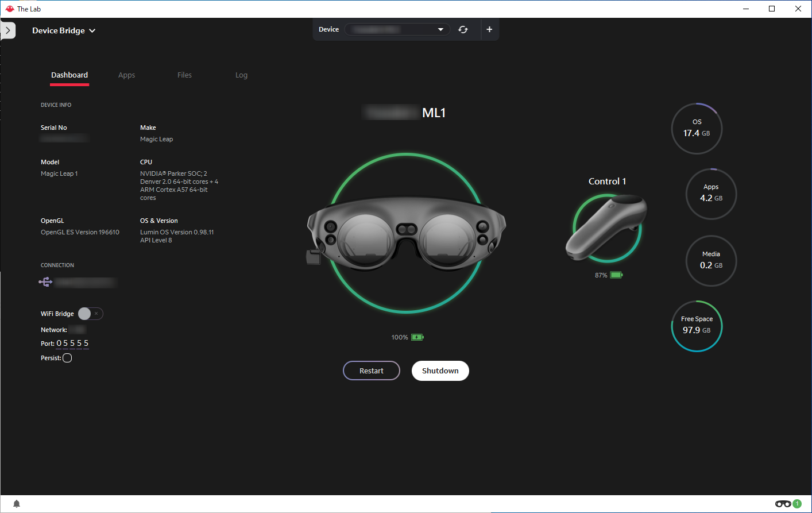The height and width of the screenshot is (513, 812).
Task: Enable the Persist checkbox
Action: pyautogui.click(x=67, y=358)
